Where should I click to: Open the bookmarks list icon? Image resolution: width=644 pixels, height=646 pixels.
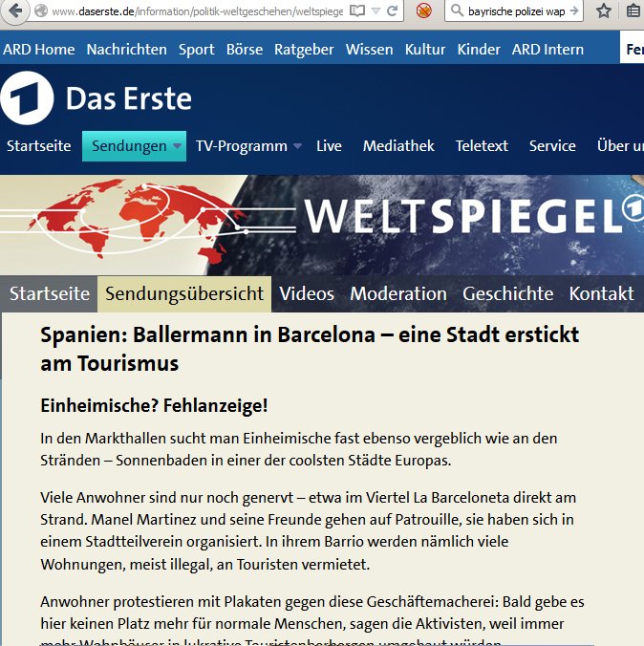[x=633, y=11]
